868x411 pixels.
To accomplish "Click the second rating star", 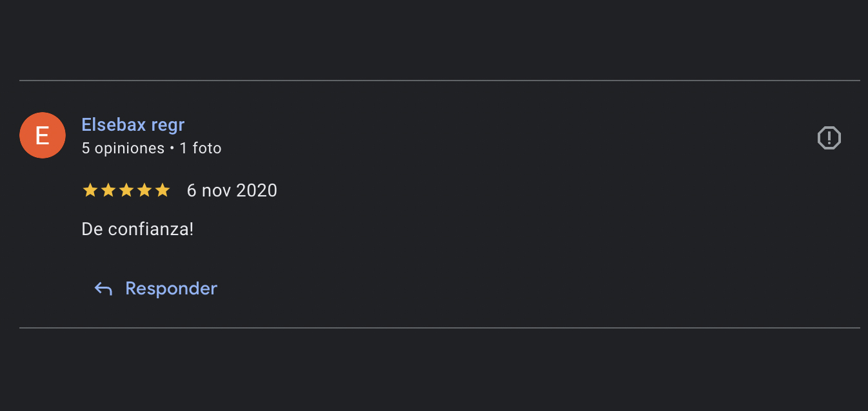I will (x=108, y=190).
